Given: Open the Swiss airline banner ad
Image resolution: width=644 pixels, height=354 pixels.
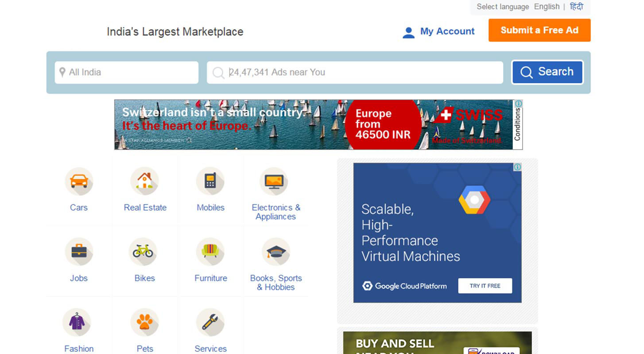Looking at the screenshot, I should (314, 125).
